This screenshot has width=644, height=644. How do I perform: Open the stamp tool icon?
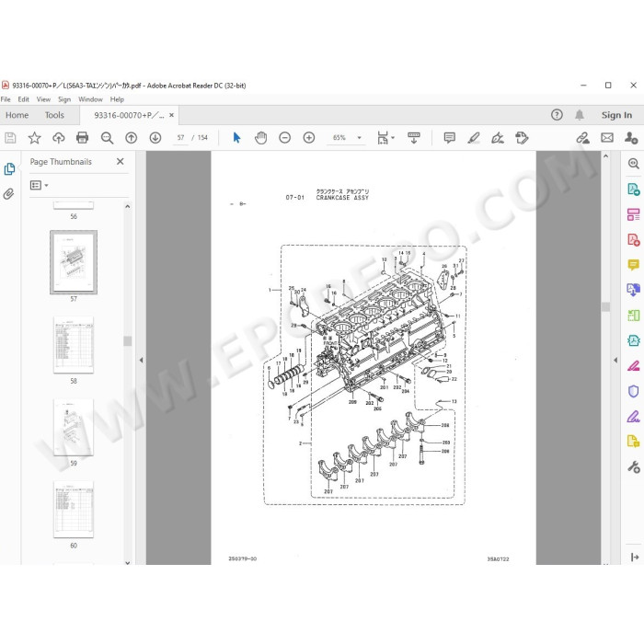pos(522,138)
